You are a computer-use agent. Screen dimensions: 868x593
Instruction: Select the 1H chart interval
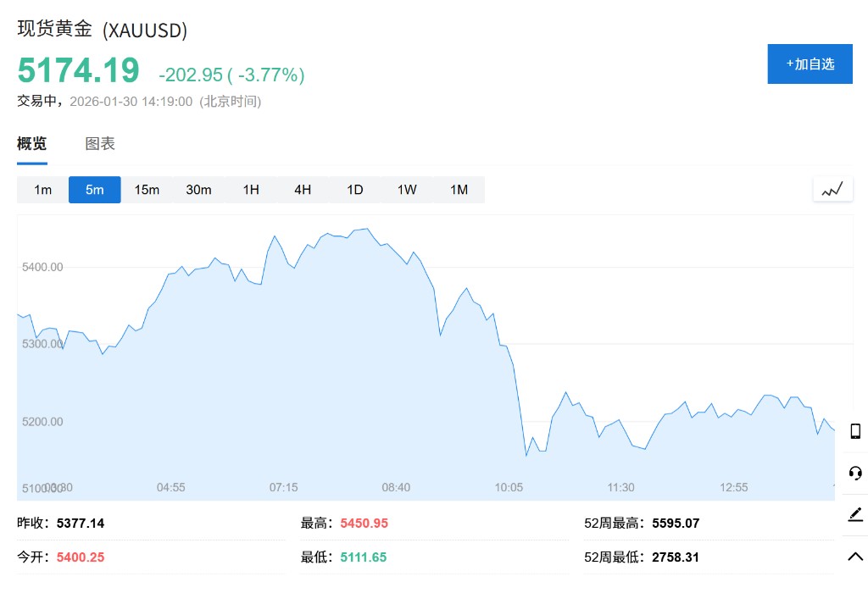click(x=251, y=190)
